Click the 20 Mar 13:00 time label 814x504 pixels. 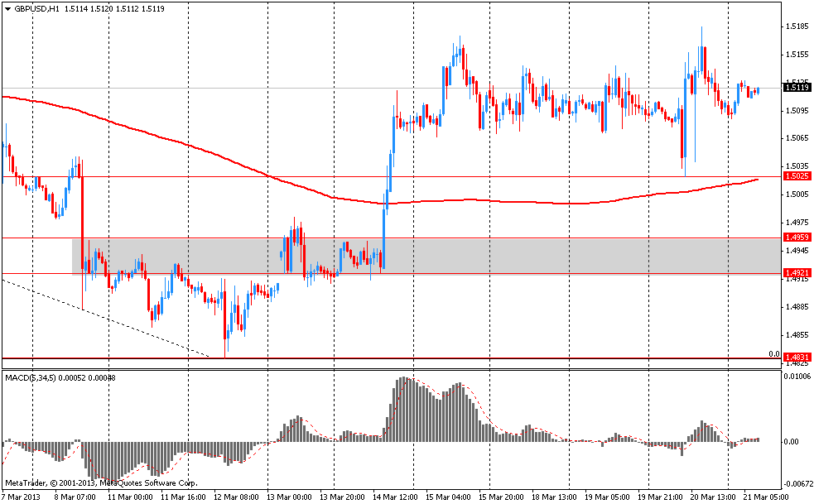click(x=713, y=497)
